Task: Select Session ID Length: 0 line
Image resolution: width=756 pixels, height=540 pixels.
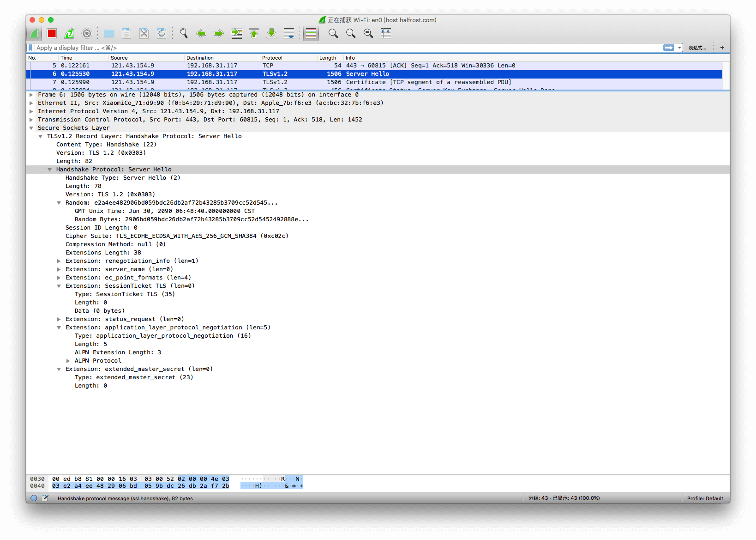Action: [101, 228]
